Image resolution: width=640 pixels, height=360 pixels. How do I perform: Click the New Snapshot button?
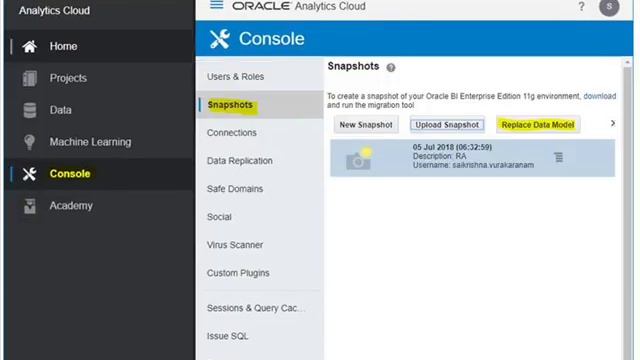tap(366, 125)
